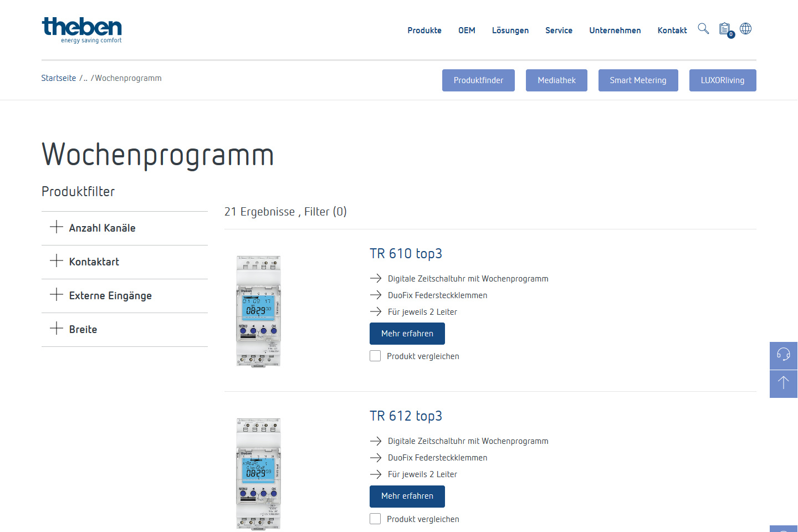Viewport: 798px width, 532px height.
Task: Click the '..' breadcrumb link
Action: (x=85, y=78)
